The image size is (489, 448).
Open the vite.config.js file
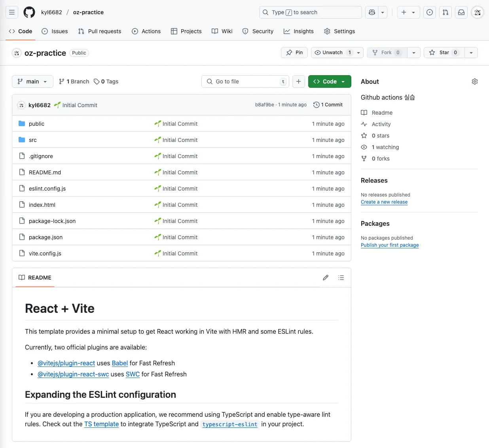click(45, 253)
